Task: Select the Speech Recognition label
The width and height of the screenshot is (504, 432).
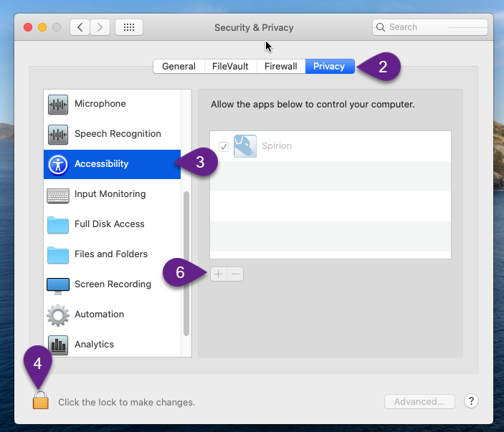Action: click(x=118, y=134)
